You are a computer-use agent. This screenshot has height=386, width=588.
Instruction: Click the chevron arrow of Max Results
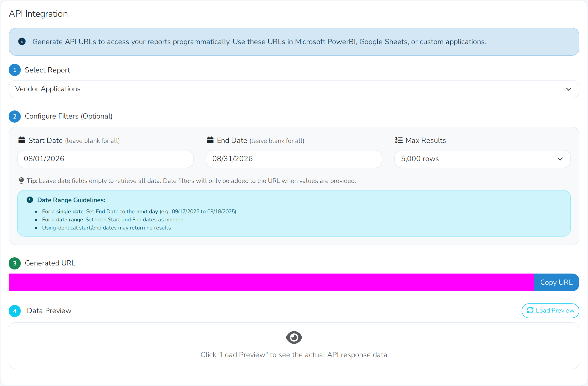[560, 159]
